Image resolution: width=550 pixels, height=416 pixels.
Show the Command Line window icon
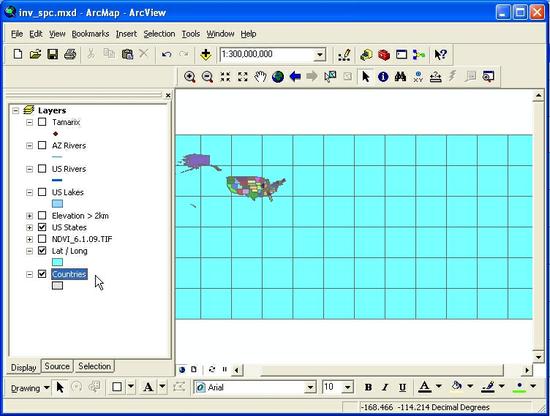401,55
